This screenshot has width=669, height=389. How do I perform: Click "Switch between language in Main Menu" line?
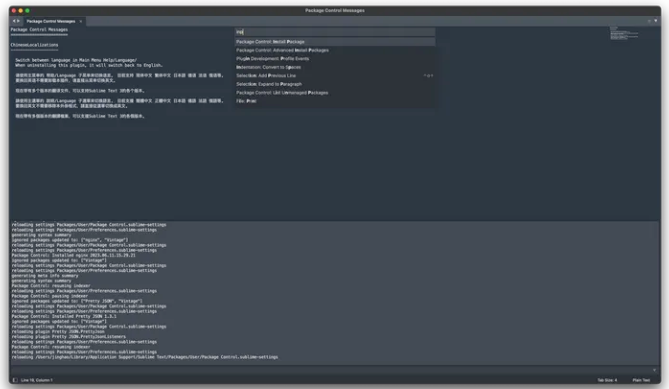pos(76,60)
